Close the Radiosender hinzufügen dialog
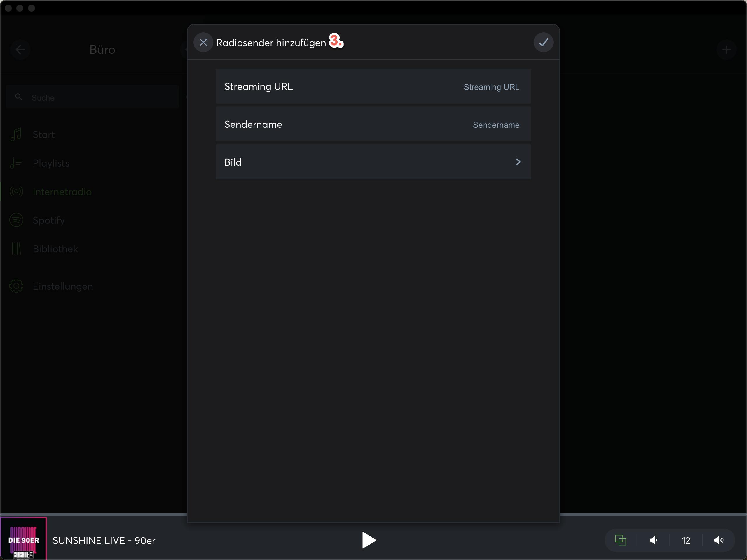This screenshot has height=560, width=747. pos(203,43)
